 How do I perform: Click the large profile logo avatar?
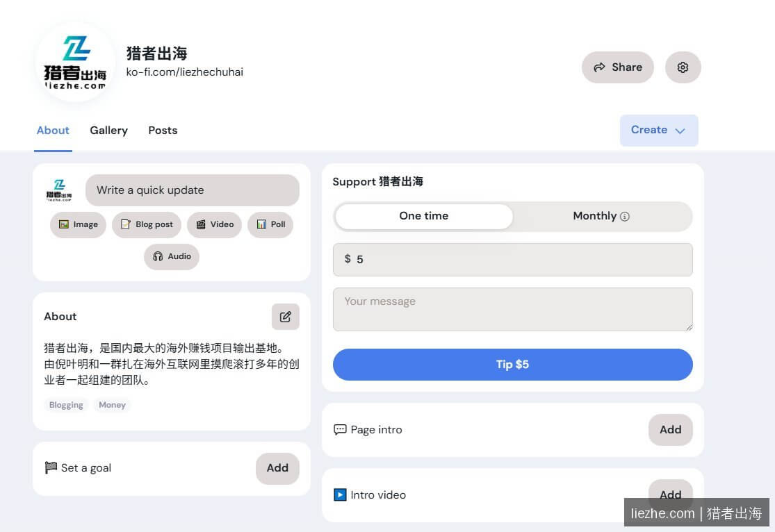(75, 63)
